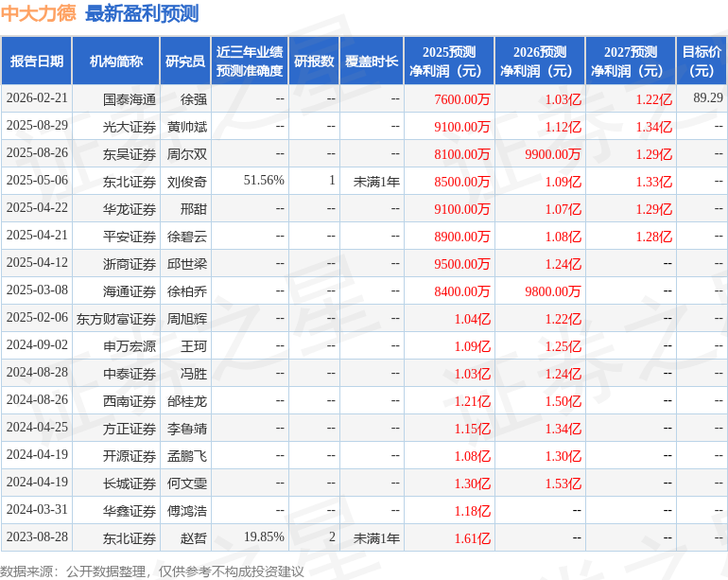Click researcher 赵哲
728x580 pixels.
pyautogui.click(x=194, y=538)
